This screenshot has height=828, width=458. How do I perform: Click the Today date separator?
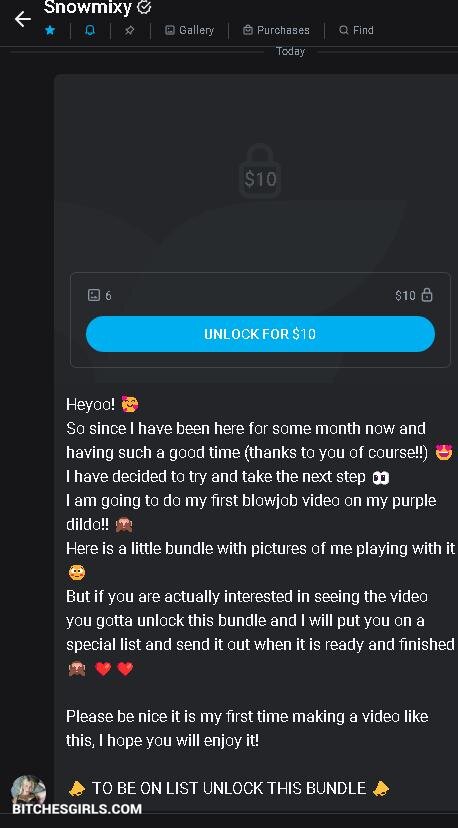(x=291, y=51)
